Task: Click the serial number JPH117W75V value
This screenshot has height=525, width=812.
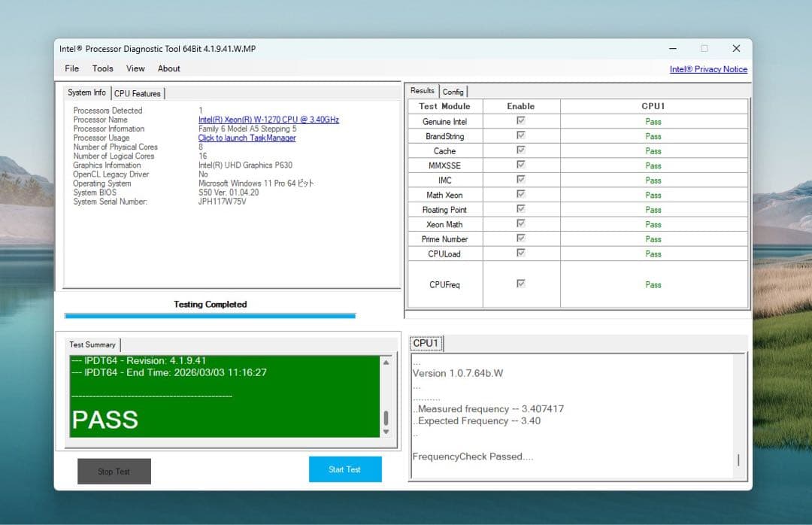Action: coord(222,202)
